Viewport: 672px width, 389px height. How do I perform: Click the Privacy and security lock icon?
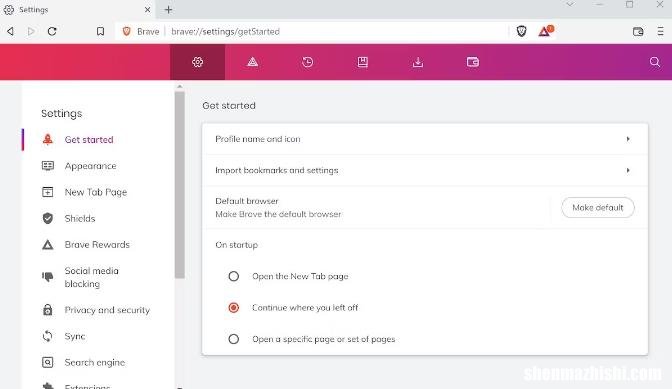[x=48, y=310]
